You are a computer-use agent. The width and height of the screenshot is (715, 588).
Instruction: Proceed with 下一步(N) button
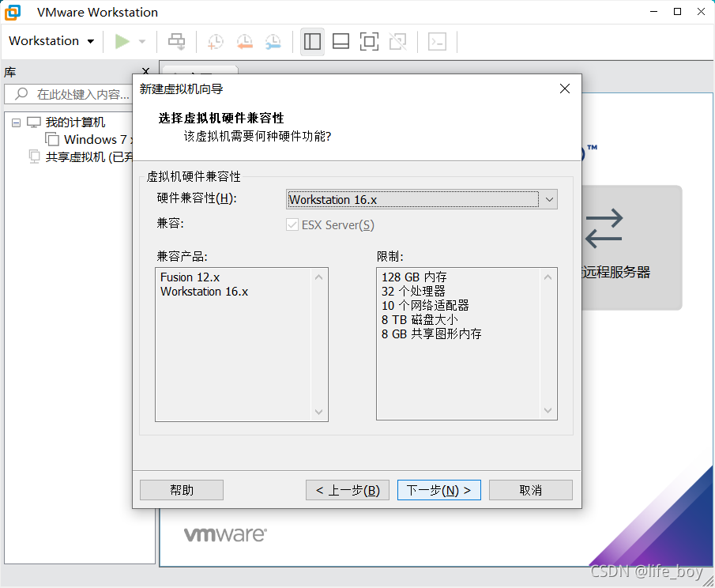pos(439,490)
